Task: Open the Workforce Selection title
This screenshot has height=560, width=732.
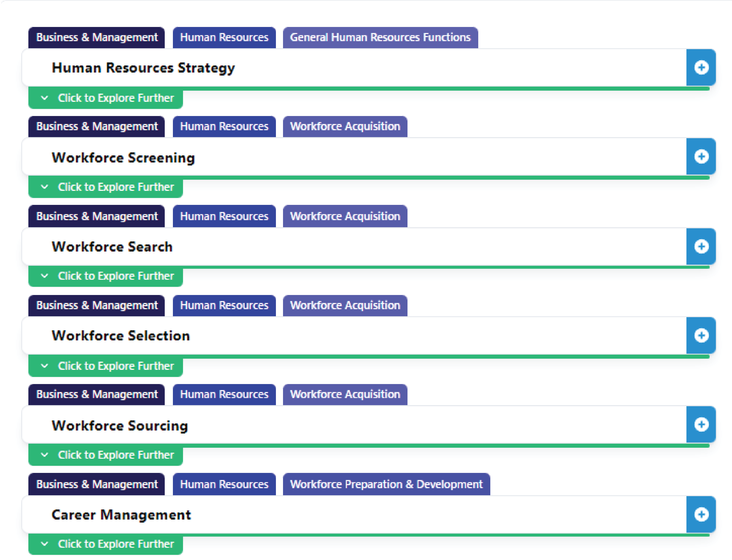Action: (121, 336)
